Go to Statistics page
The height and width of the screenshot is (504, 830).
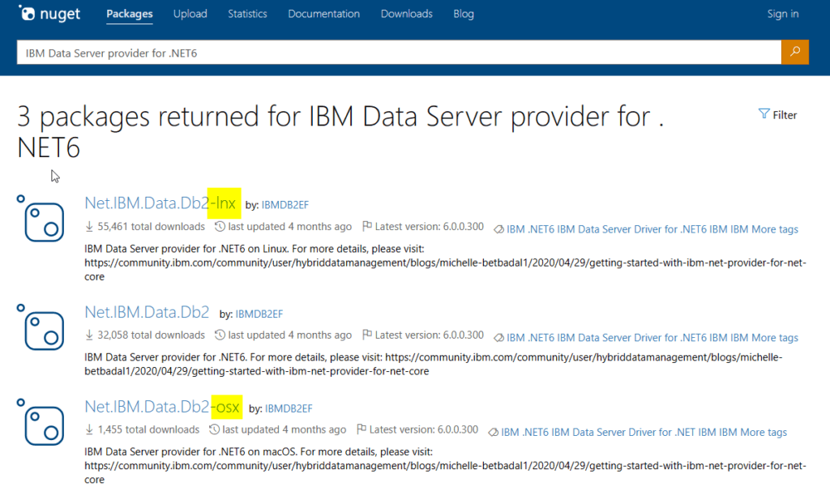[247, 14]
